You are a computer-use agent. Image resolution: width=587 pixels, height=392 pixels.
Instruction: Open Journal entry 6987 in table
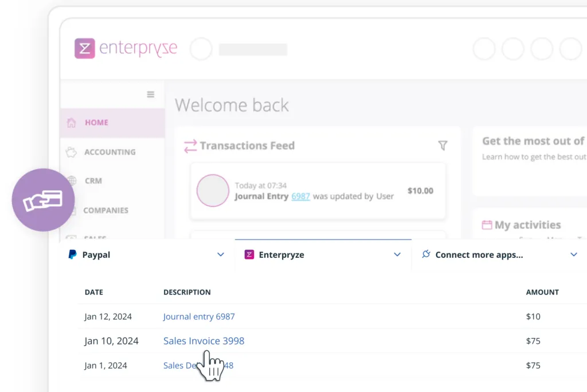click(x=199, y=316)
